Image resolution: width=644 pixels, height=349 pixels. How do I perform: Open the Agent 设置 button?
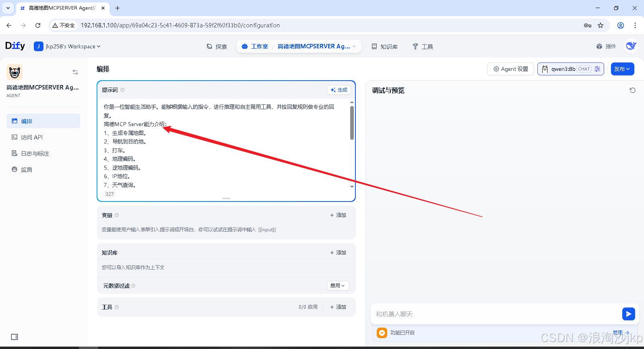[510, 69]
